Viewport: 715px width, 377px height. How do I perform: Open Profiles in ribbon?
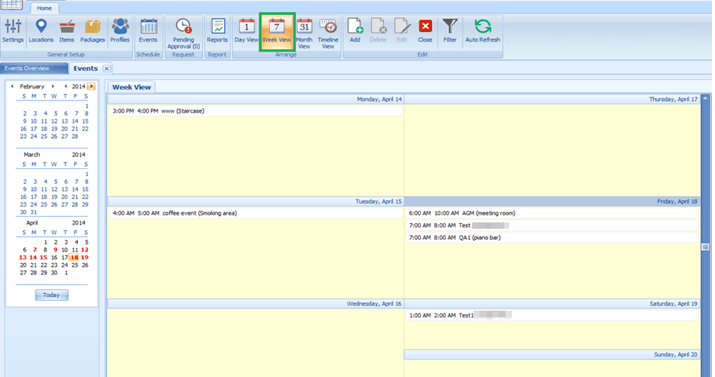click(x=120, y=31)
